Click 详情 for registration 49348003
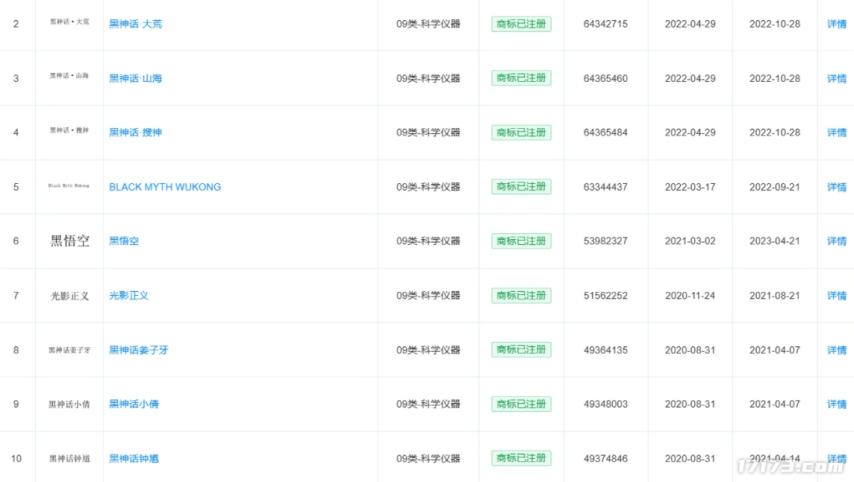The width and height of the screenshot is (854, 482). tap(837, 404)
